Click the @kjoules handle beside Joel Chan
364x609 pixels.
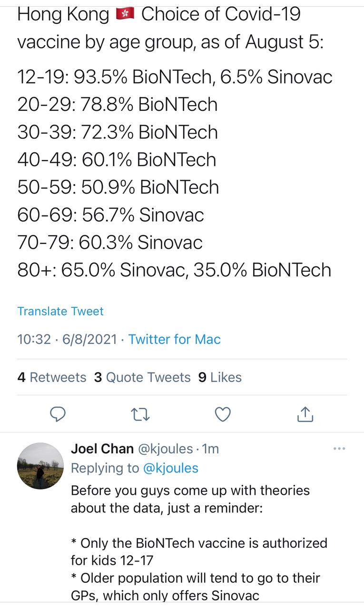pyautogui.click(x=166, y=449)
